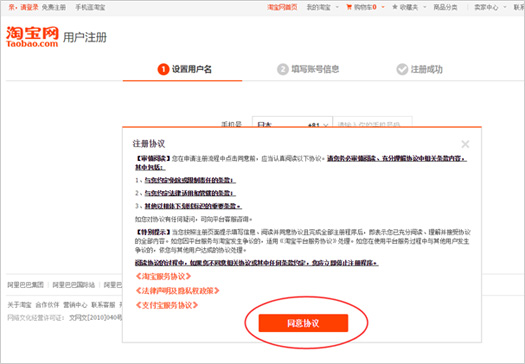
Task: Click the underlined clause 3 about 下划线标识的重要条款
Action: point(193,206)
